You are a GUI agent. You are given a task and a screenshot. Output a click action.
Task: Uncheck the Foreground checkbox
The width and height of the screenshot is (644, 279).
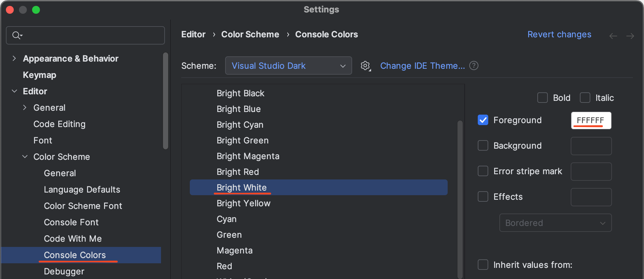483,120
